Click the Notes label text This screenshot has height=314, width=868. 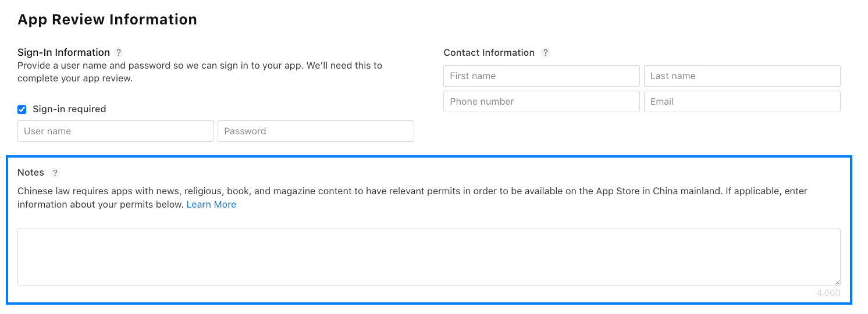(31, 173)
